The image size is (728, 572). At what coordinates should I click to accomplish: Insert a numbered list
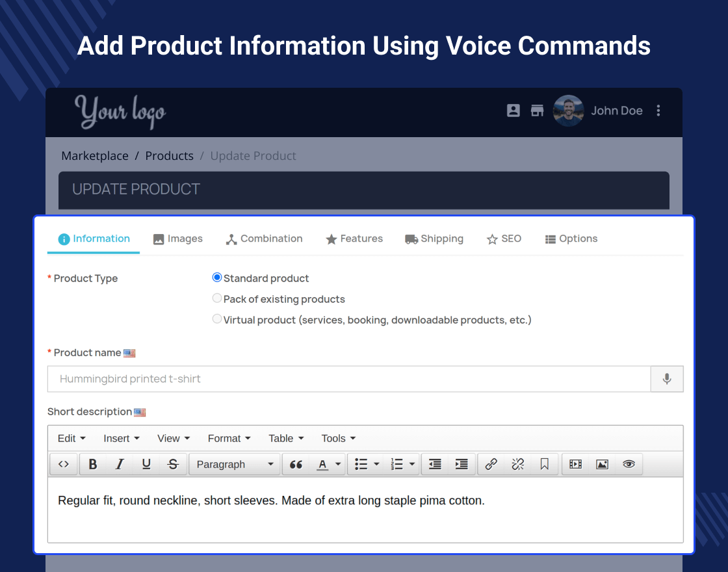(397, 464)
